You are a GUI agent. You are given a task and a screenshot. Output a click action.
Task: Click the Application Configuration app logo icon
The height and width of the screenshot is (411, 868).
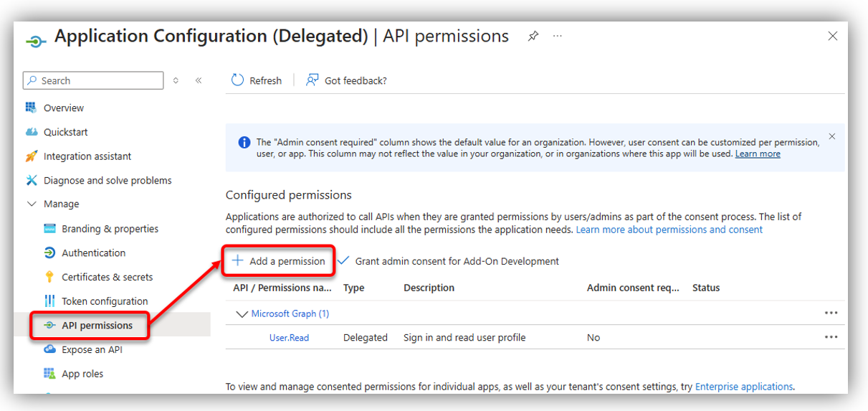tap(36, 40)
